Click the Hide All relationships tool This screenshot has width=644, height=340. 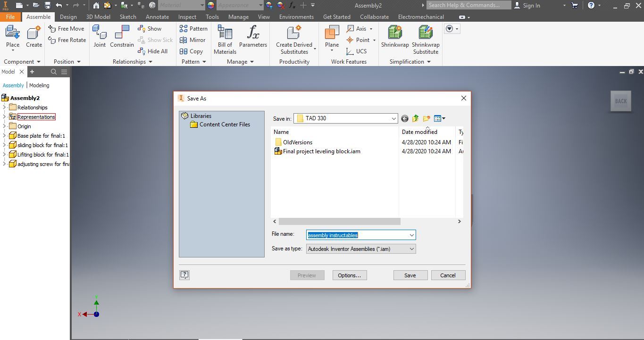click(x=152, y=51)
